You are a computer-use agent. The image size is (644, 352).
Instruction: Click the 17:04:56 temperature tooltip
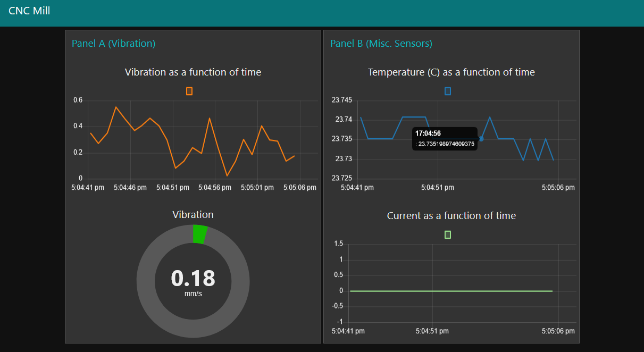pyautogui.click(x=445, y=139)
